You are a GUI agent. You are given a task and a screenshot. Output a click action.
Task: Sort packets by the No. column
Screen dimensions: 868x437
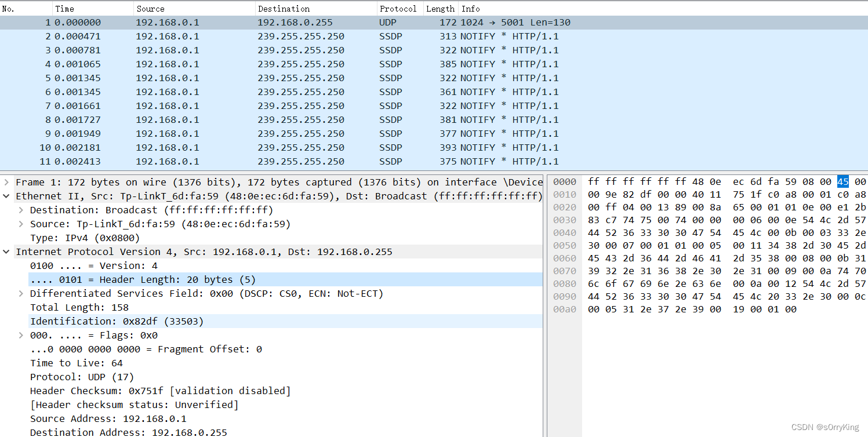[x=26, y=9]
